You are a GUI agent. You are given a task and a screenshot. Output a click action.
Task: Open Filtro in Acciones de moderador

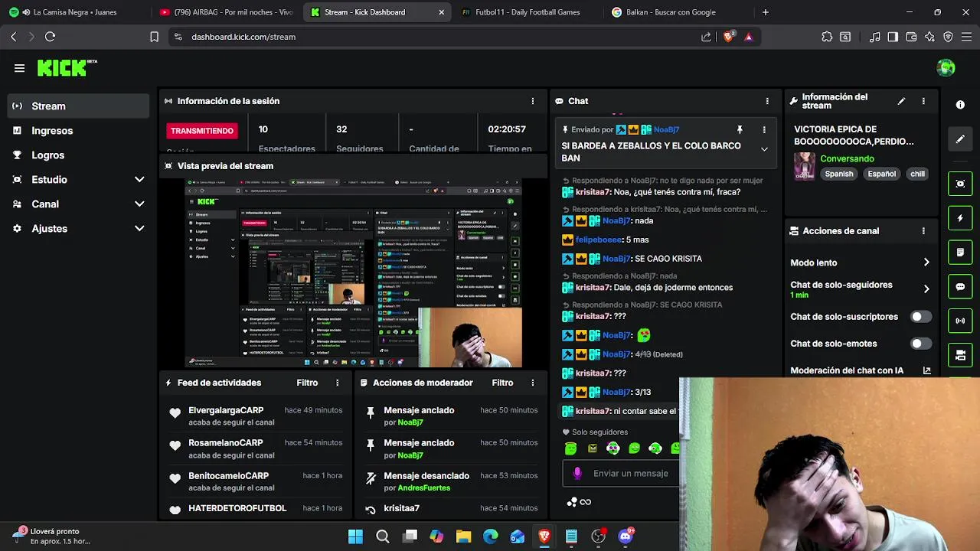(502, 383)
